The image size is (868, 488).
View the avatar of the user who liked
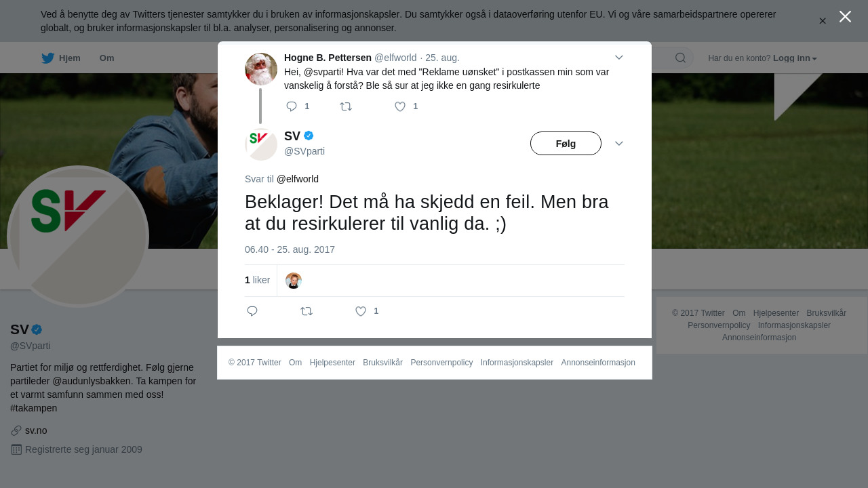[294, 281]
